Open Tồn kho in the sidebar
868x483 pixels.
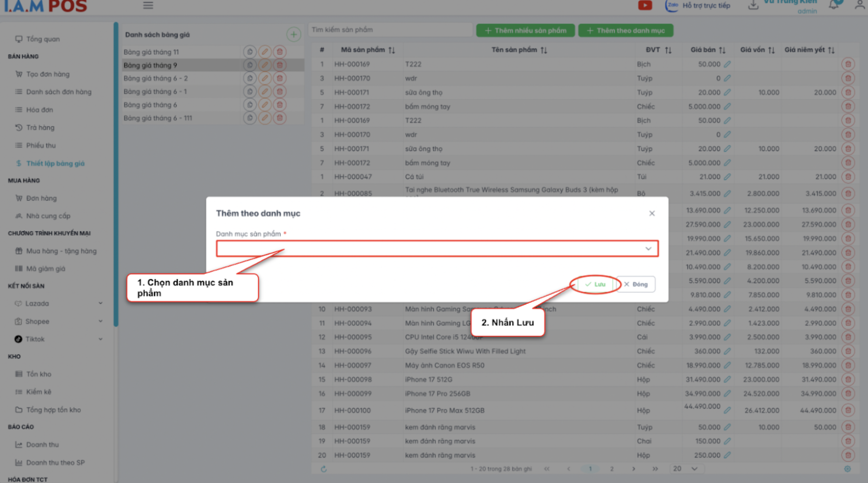(39, 374)
